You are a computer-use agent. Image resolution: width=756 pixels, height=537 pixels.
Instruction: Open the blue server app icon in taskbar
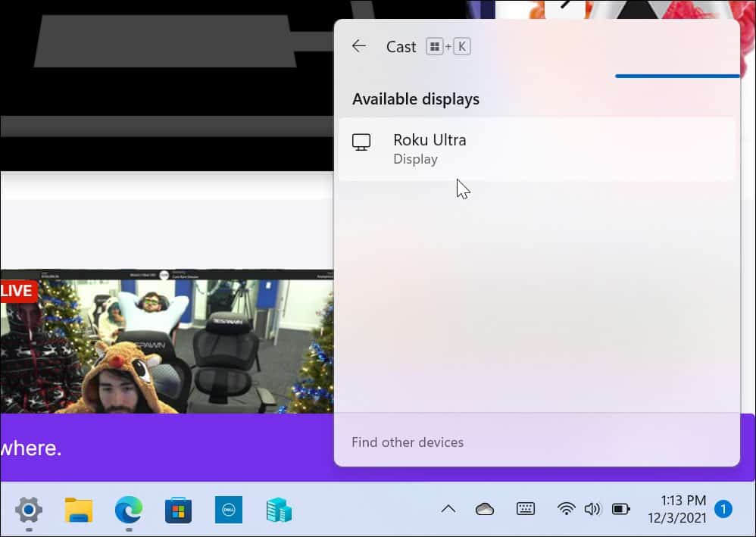[x=279, y=510]
